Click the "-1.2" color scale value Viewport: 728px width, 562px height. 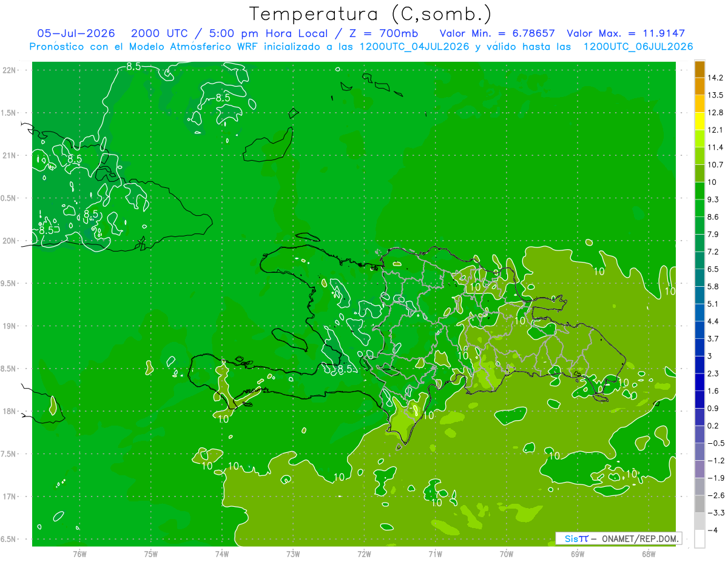[x=715, y=461]
